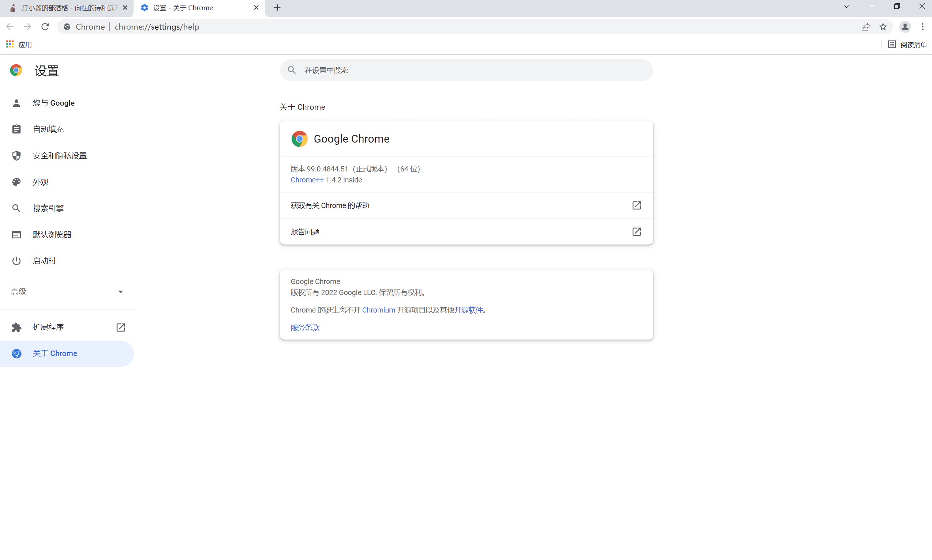Open Chrome's three-dot menu
The width and height of the screenshot is (932, 560).
tap(922, 27)
